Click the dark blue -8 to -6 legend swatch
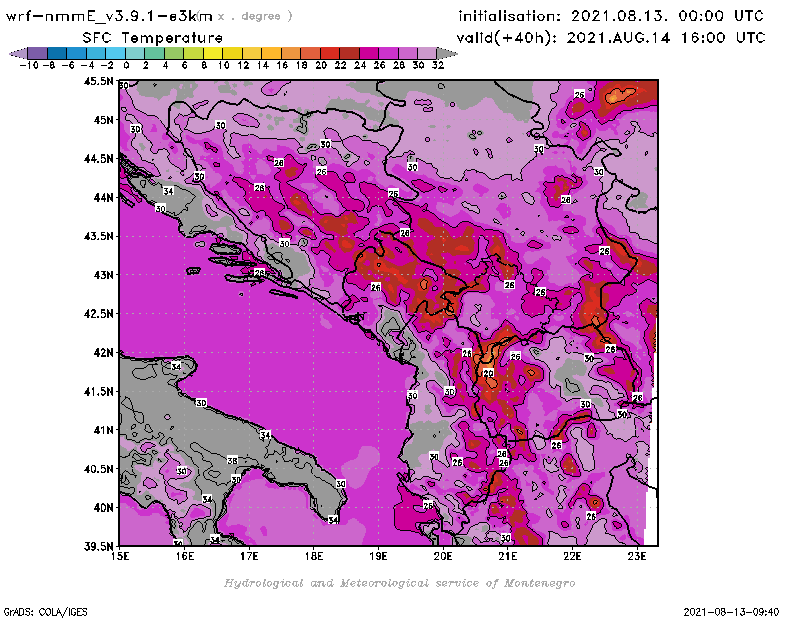Image resolution: width=800 pixels, height=618 pixels. tap(57, 54)
